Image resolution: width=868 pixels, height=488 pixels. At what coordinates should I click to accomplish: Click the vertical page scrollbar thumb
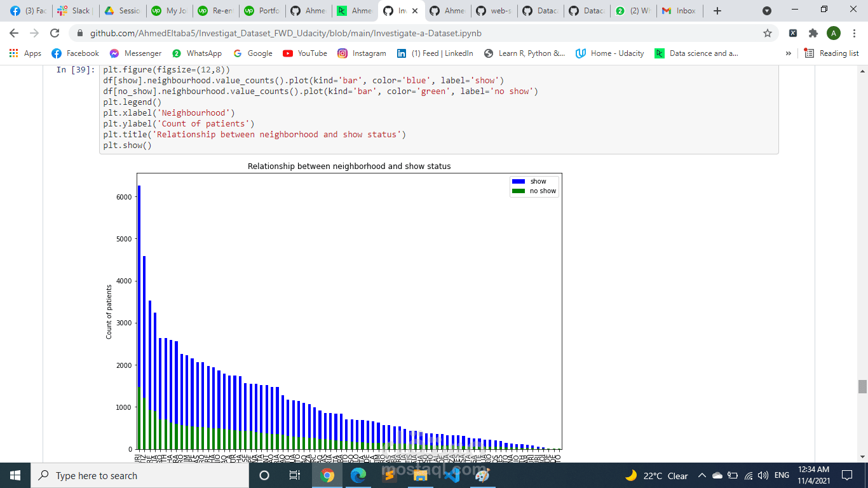tap(862, 386)
